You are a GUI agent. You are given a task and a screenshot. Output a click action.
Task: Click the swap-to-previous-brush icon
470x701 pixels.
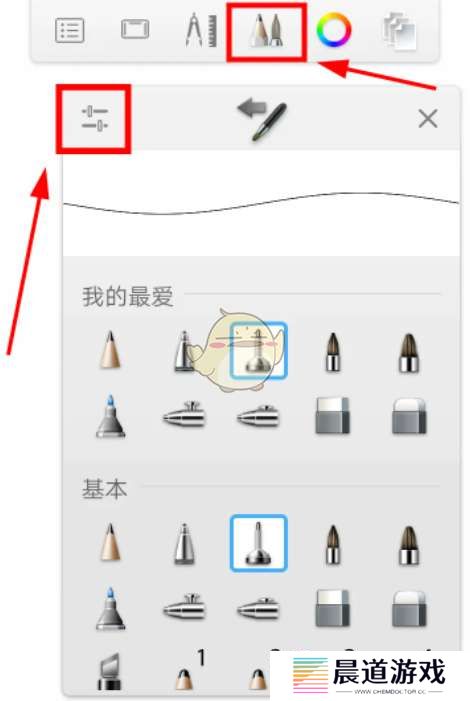tap(262, 120)
